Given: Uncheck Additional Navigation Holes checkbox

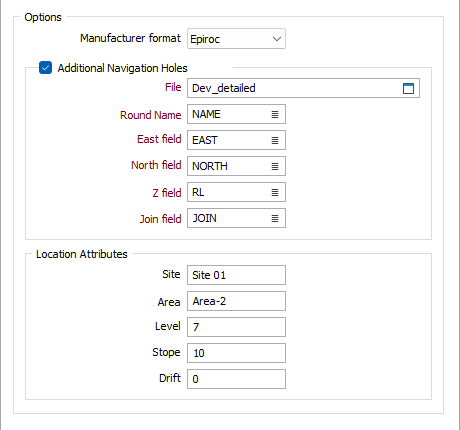Looking at the screenshot, I should point(45,68).
